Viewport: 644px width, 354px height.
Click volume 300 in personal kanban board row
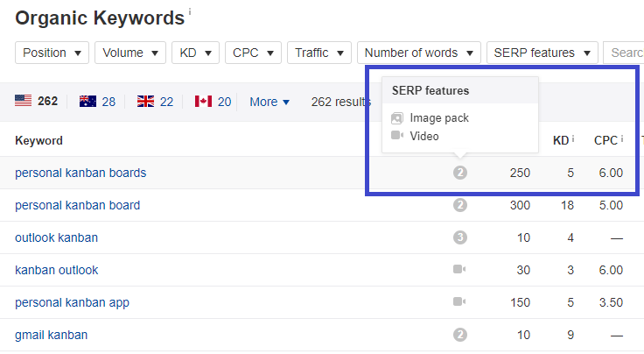click(x=520, y=206)
